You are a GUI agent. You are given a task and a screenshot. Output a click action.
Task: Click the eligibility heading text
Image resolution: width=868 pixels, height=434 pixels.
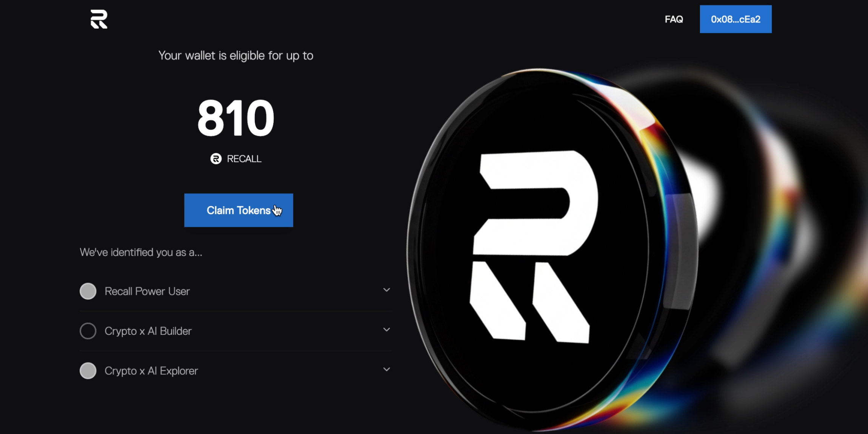pos(236,55)
